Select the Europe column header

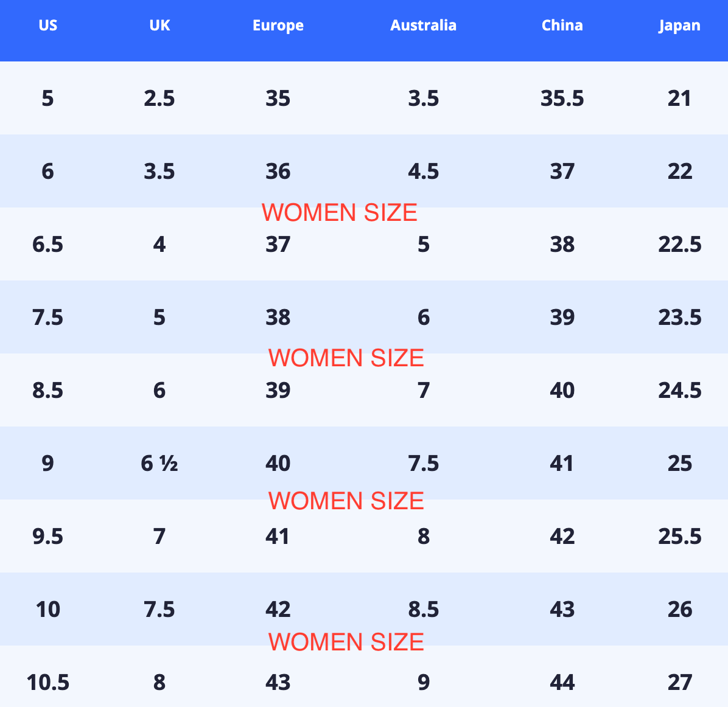pos(278,25)
